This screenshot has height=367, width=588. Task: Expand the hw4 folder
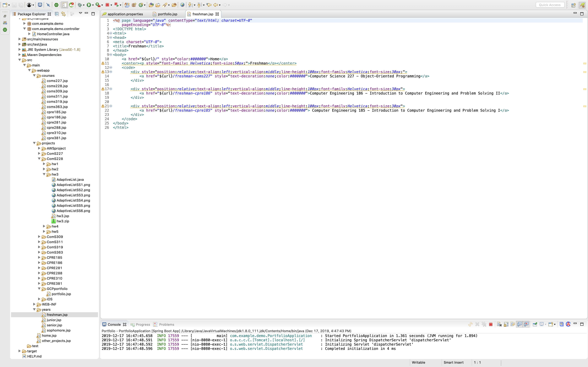pyautogui.click(x=44, y=226)
